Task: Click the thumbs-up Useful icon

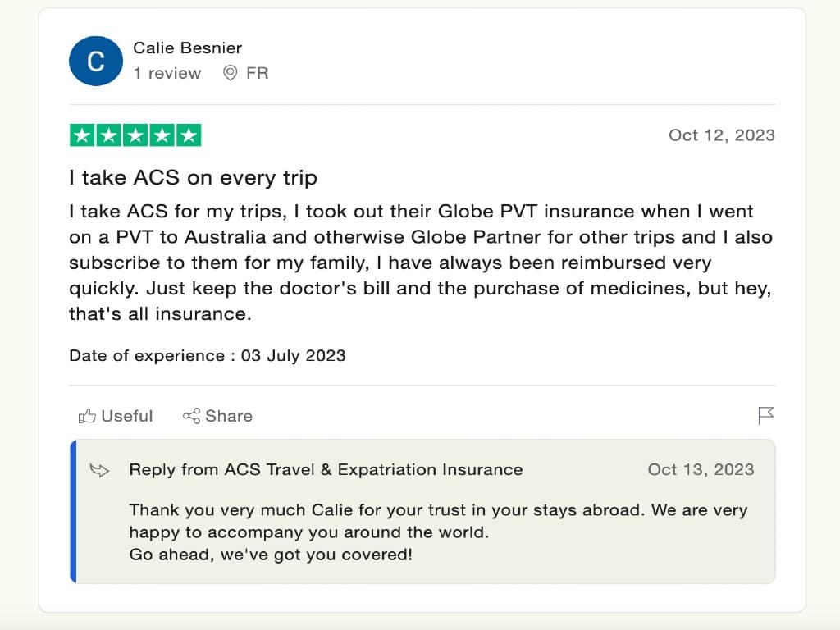Action: tap(89, 416)
